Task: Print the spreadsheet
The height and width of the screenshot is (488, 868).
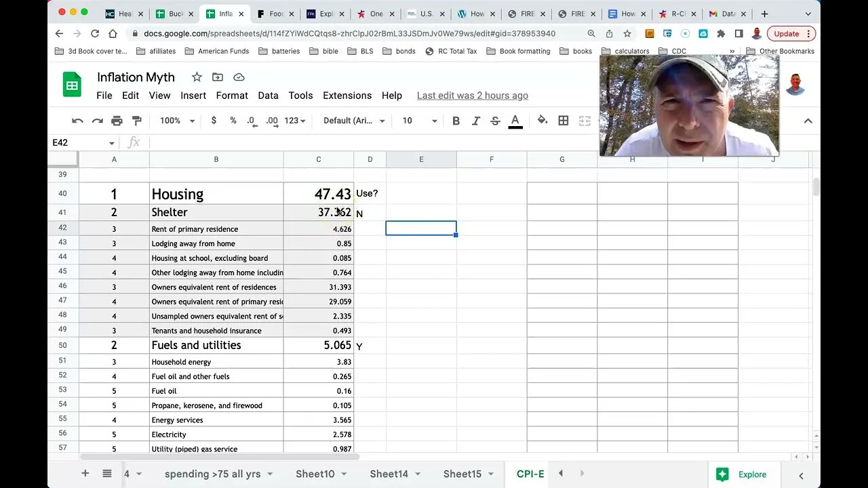Action: (x=117, y=121)
